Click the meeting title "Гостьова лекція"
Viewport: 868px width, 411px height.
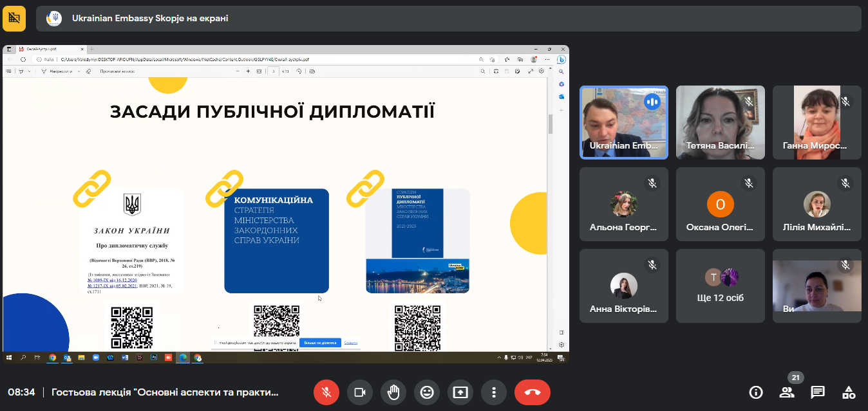165,392
